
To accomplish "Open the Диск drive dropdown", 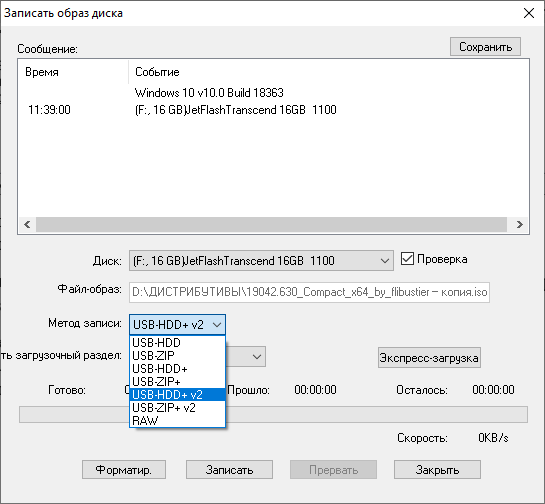I will click(x=261, y=260).
